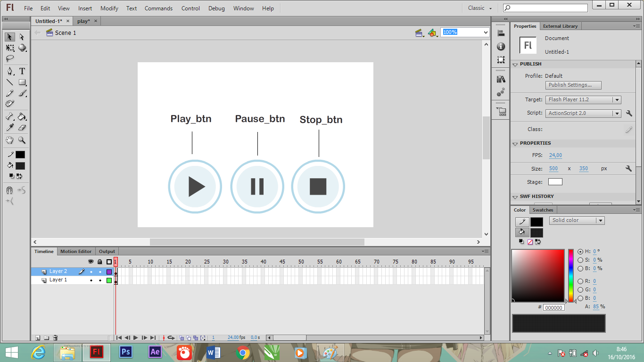
Task: Select the Text tool
Action: 22,71
